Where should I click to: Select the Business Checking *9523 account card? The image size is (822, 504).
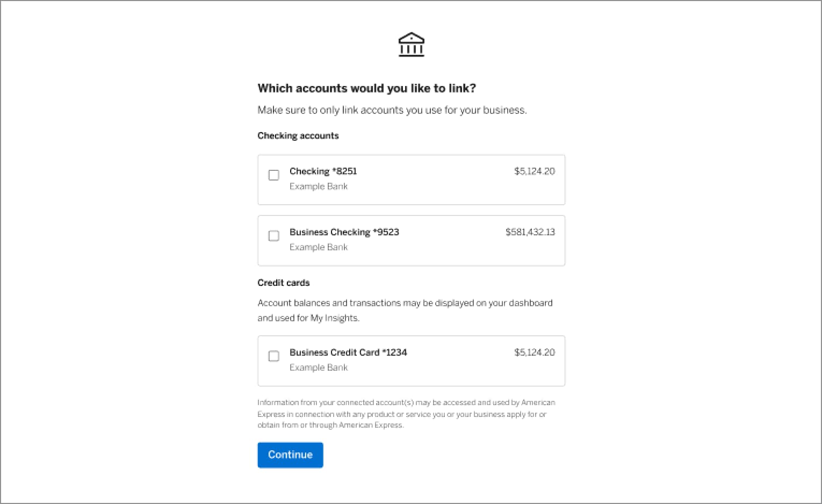click(x=411, y=240)
